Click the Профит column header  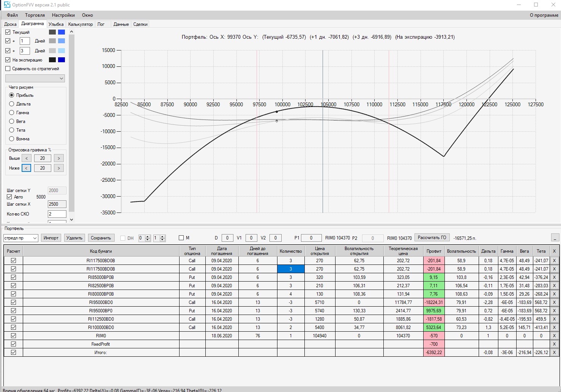tap(434, 251)
